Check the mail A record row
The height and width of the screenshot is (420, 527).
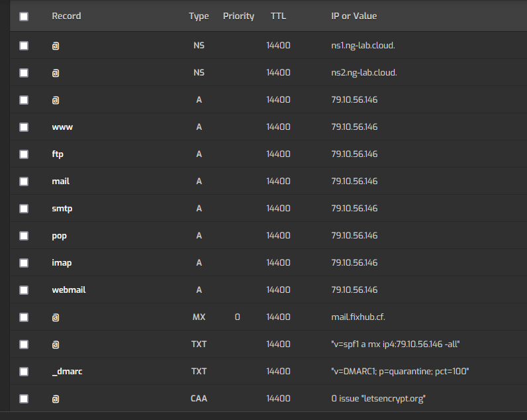[24, 182]
